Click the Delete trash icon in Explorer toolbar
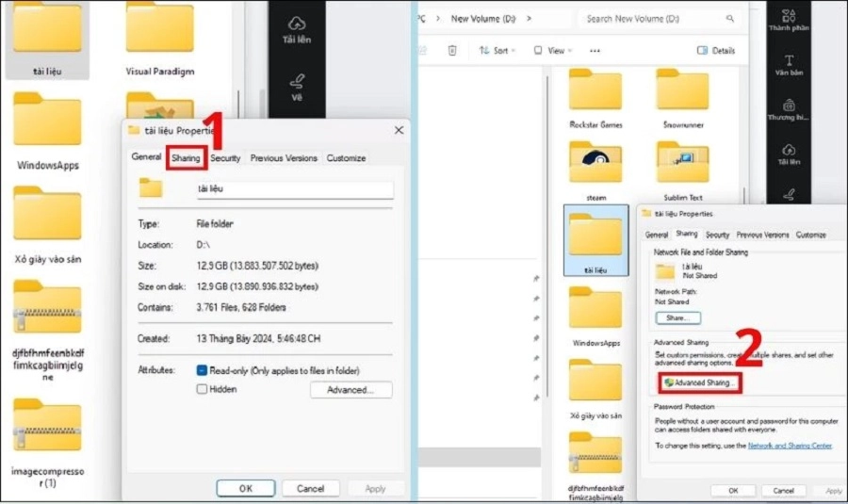This screenshot has height=504, width=848. point(452,50)
